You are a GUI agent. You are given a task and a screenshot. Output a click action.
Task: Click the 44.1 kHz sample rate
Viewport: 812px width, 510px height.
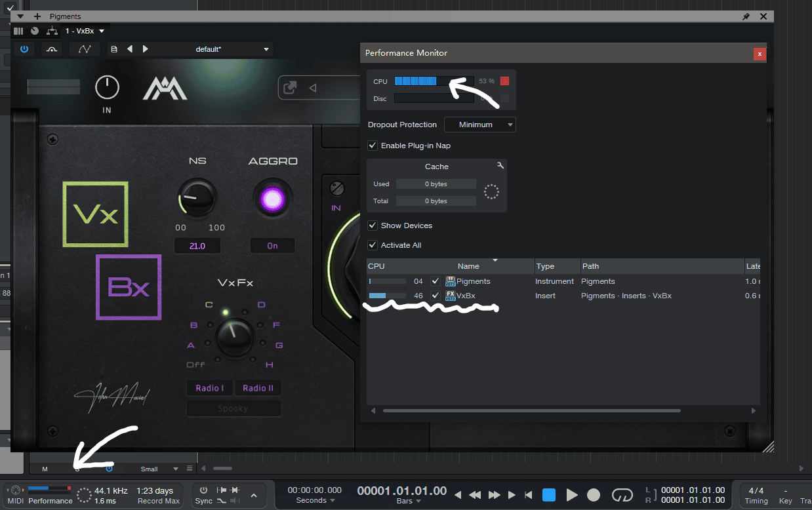coord(111,490)
